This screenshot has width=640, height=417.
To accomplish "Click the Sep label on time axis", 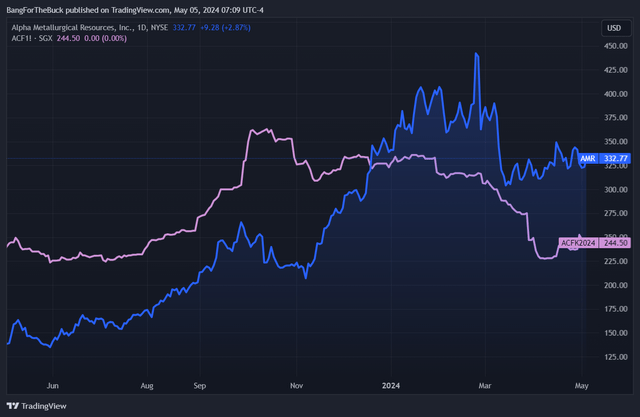I will (x=200, y=386).
